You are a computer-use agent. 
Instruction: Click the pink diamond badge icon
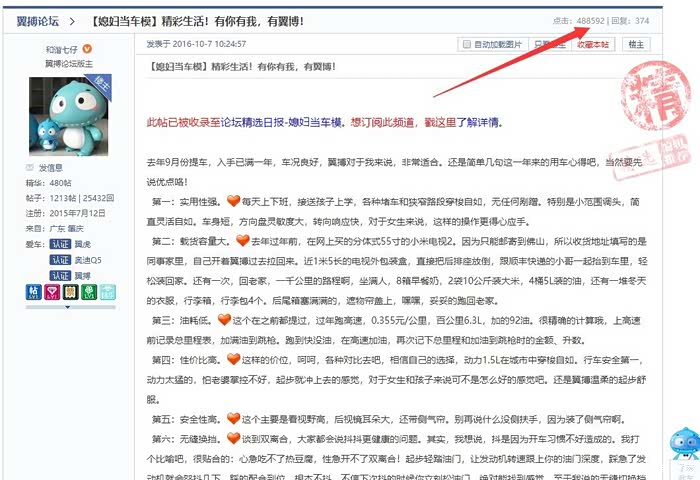[52, 293]
